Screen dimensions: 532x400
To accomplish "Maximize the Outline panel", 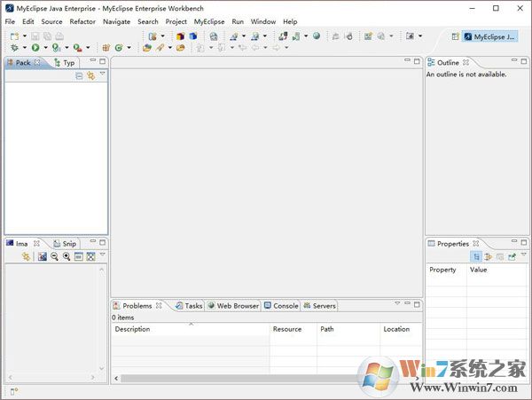I will pos(523,62).
